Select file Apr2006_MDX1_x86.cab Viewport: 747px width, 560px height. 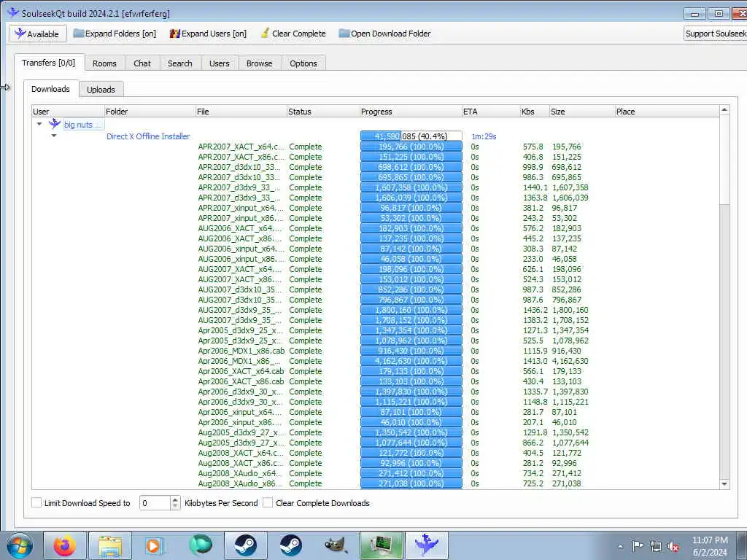click(241, 351)
